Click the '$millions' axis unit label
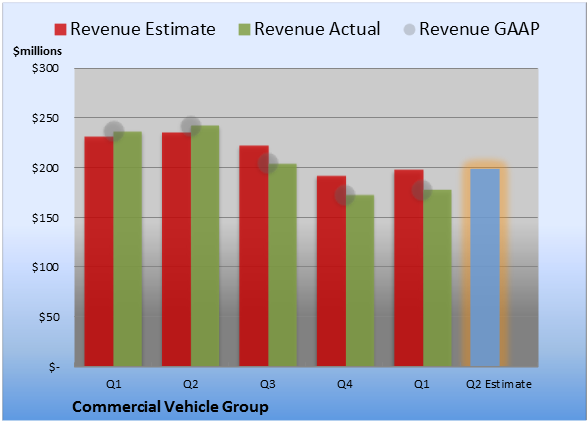Image resolution: width=588 pixels, height=422 pixels. [37, 51]
